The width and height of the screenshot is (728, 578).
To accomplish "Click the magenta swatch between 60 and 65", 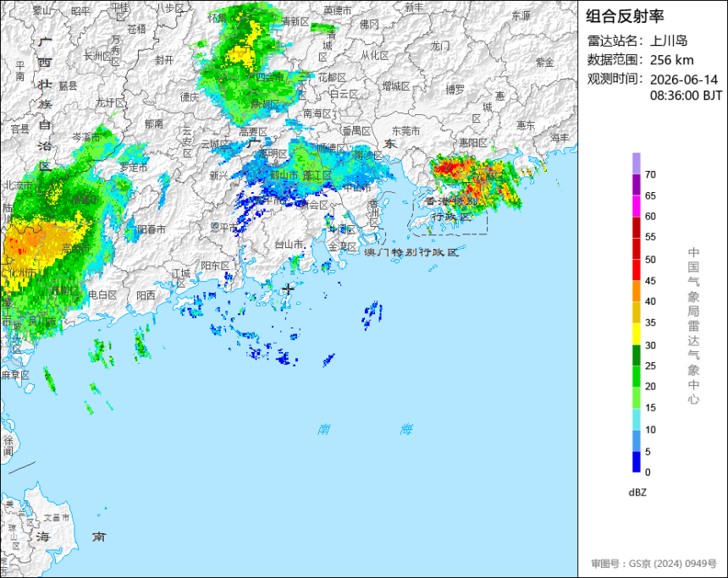I will pos(636,206).
